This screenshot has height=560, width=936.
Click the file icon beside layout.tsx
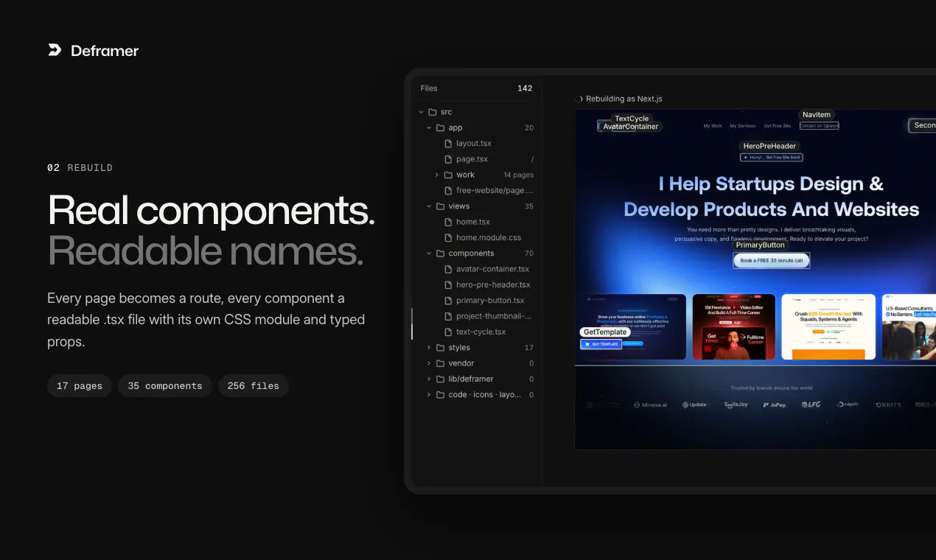coord(448,143)
